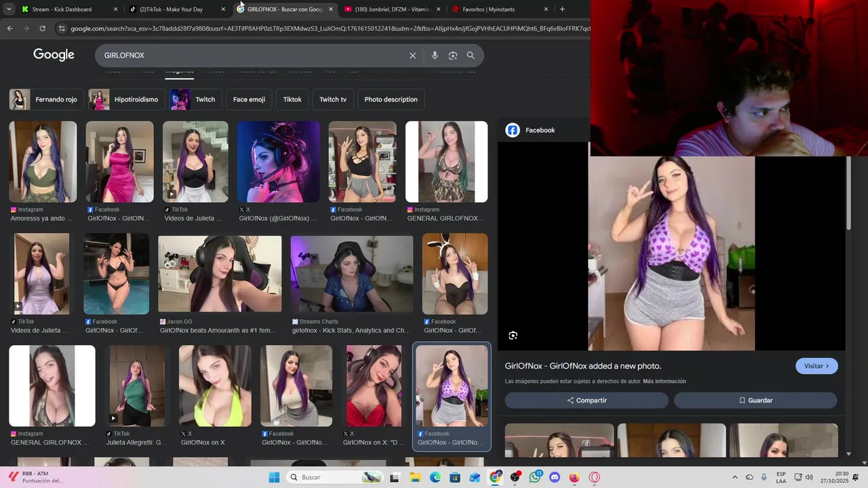Click the Google logo
The height and width of the screenshot is (488, 868).
point(54,55)
